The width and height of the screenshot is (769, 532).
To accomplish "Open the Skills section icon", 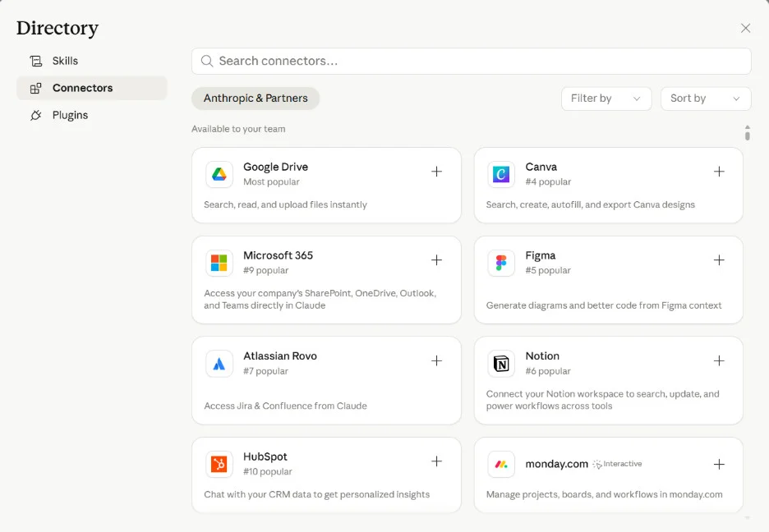I will pyautogui.click(x=36, y=61).
